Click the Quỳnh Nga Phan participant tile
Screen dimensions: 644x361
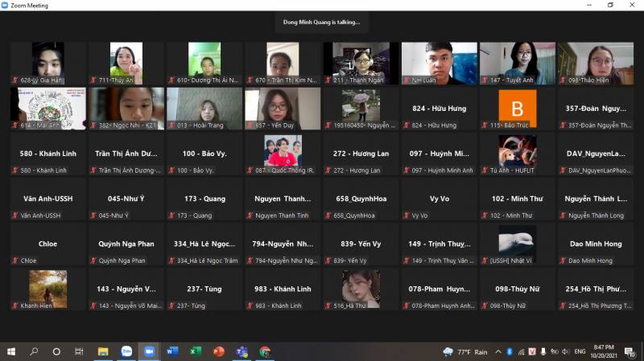[126, 244]
